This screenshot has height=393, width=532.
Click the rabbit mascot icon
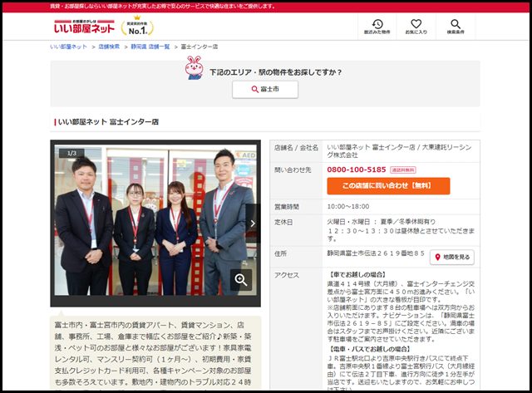tap(194, 68)
